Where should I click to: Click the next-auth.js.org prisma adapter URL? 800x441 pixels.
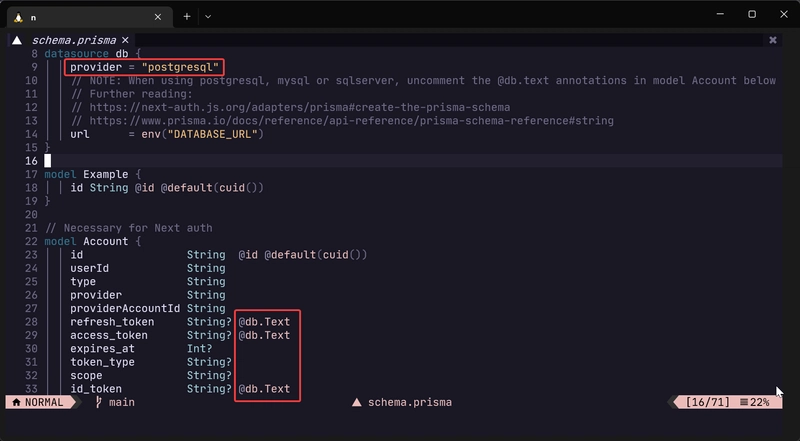299,107
